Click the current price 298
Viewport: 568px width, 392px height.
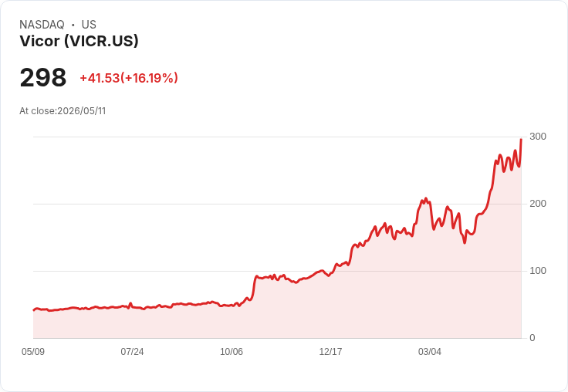[43, 77]
